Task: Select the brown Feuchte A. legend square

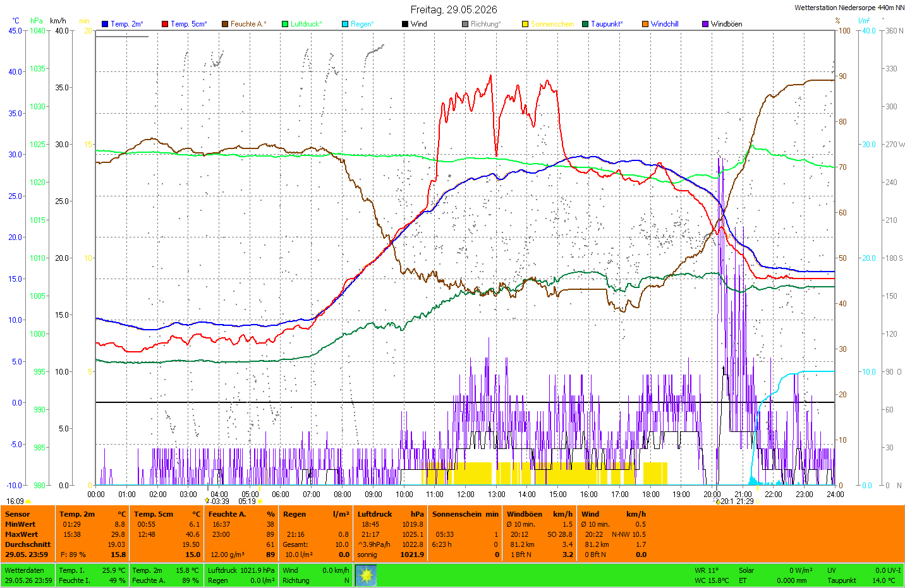Action: point(225,24)
